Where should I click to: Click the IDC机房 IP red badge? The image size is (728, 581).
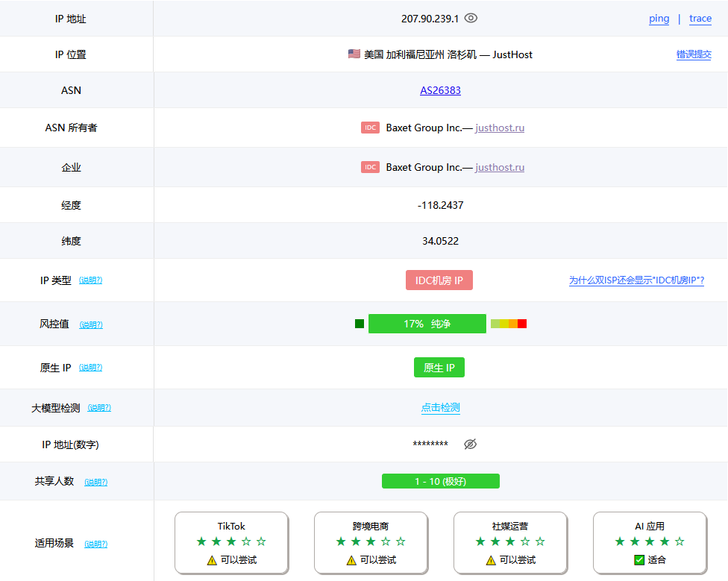[x=439, y=280]
